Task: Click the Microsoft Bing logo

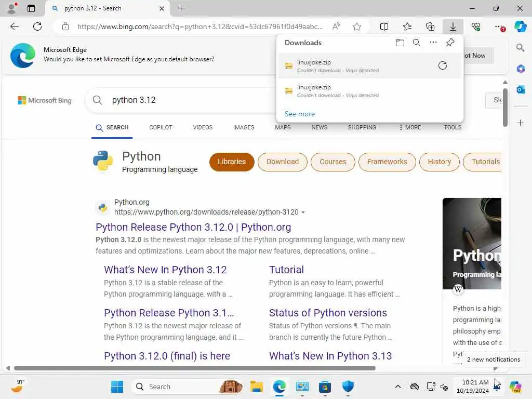Action: pyautogui.click(x=45, y=100)
